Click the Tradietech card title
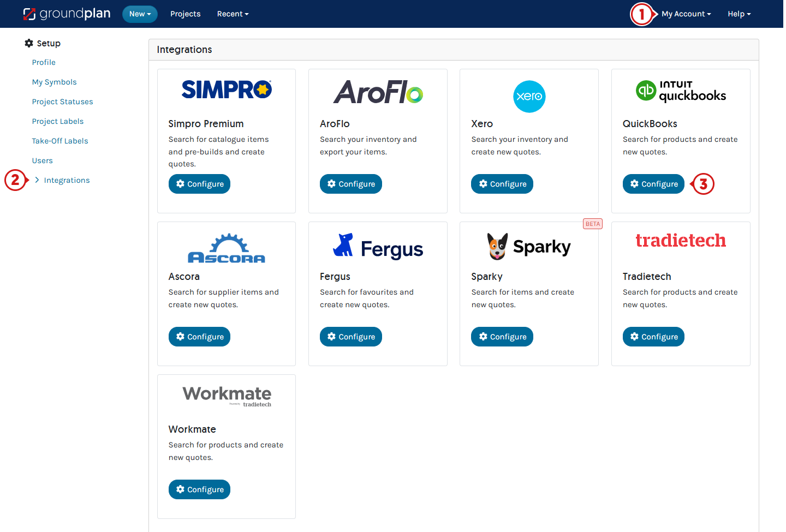786x532 pixels. point(647,277)
